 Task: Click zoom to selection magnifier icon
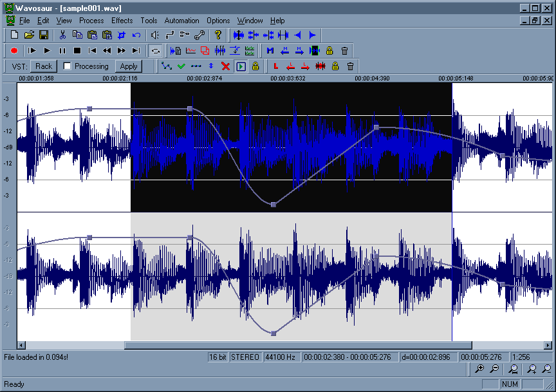pyautogui.click(x=513, y=369)
